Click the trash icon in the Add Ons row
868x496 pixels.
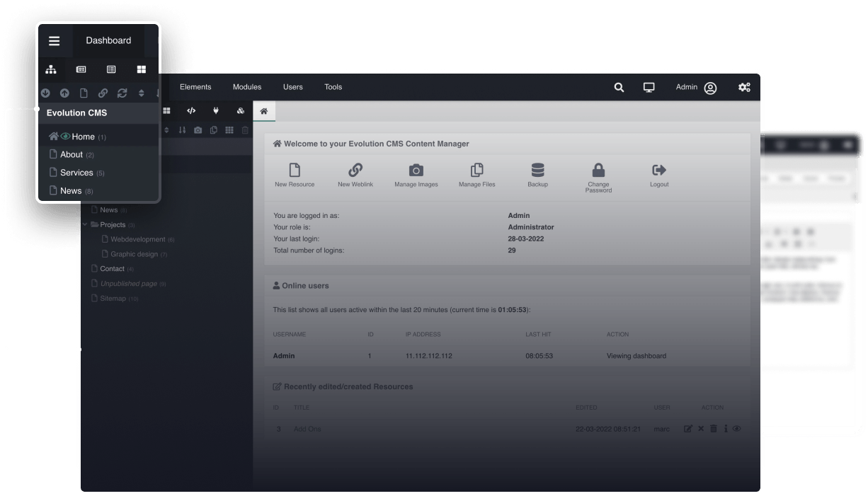coord(713,429)
